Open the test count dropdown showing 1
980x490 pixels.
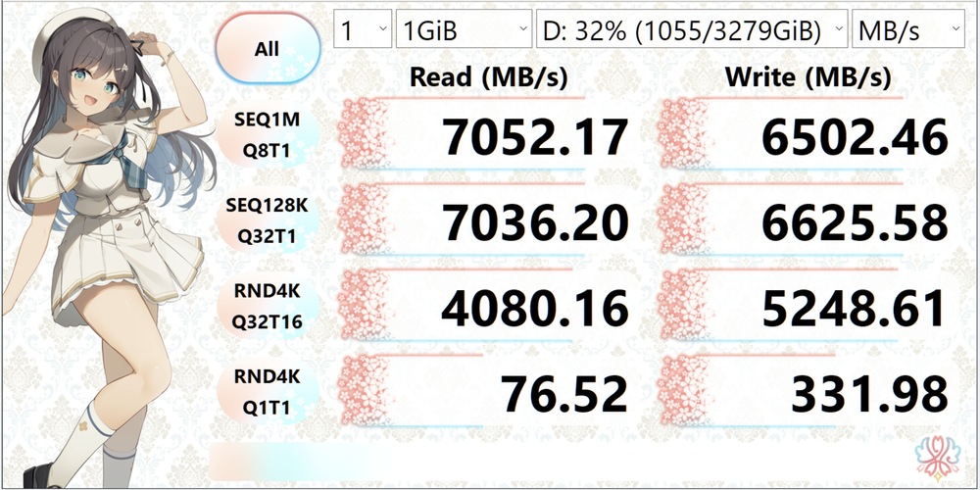pos(363,30)
